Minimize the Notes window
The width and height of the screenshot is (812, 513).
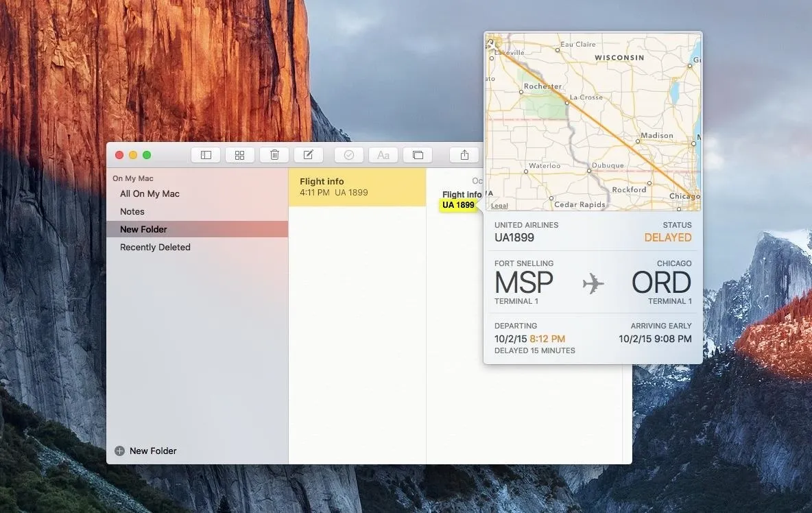click(x=133, y=155)
